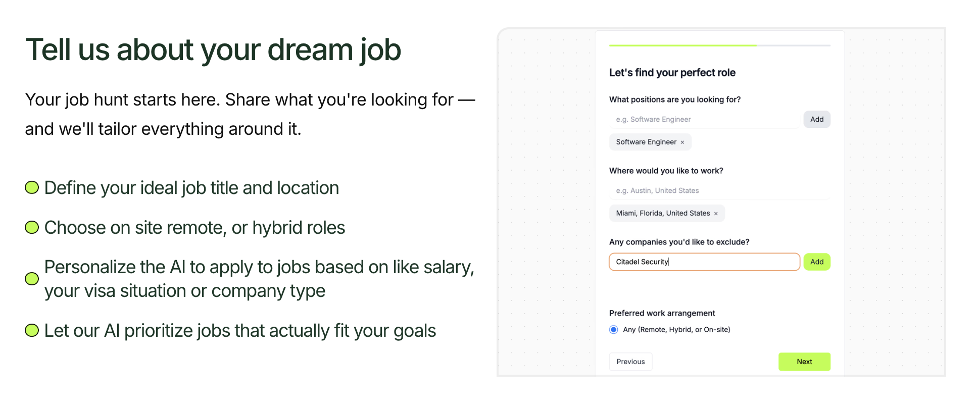Viewport: 980px width, 406px height.
Task: Click the green progress bar at the top
Action: click(682, 45)
